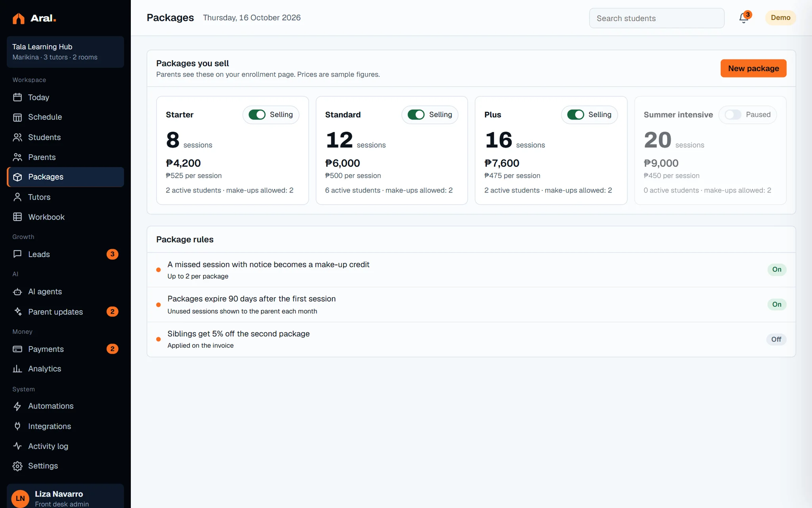Click the Workbook table icon
Viewport: 812px width, 508px height.
click(17, 217)
